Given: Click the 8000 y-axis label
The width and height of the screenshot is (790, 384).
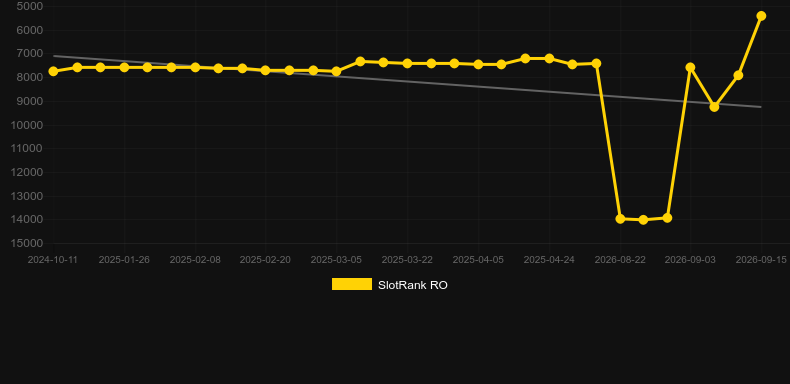Looking at the screenshot, I should point(30,78).
